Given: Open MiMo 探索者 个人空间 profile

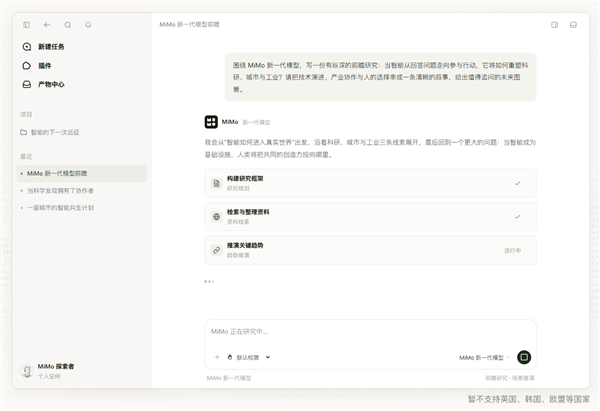Looking at the screenshot, I should [x=48, y=371].
